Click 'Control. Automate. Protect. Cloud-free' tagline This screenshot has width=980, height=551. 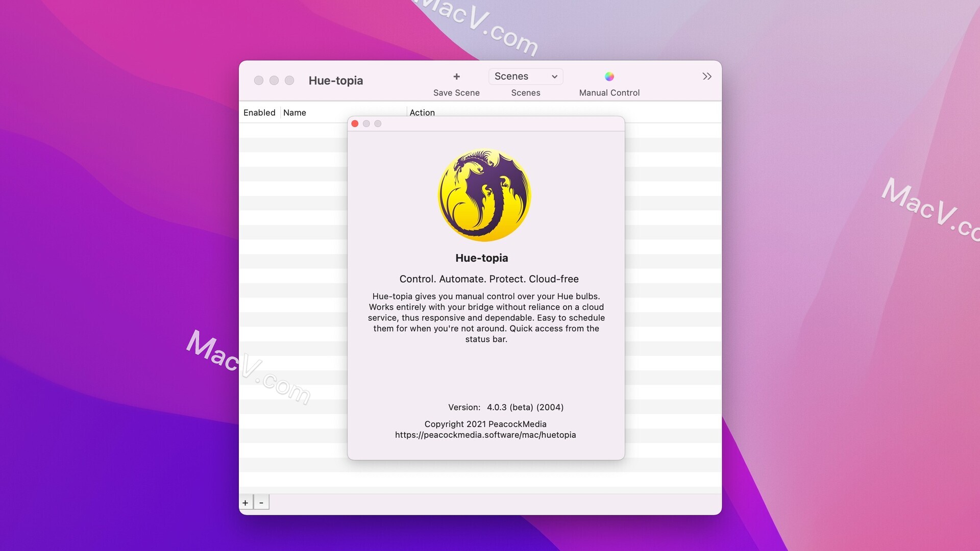click(x=489, y=279)
